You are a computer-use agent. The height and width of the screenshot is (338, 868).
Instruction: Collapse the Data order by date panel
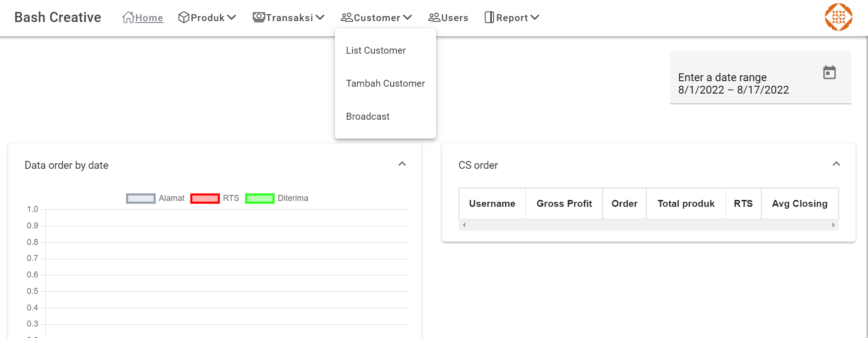(x=402, y=164)
